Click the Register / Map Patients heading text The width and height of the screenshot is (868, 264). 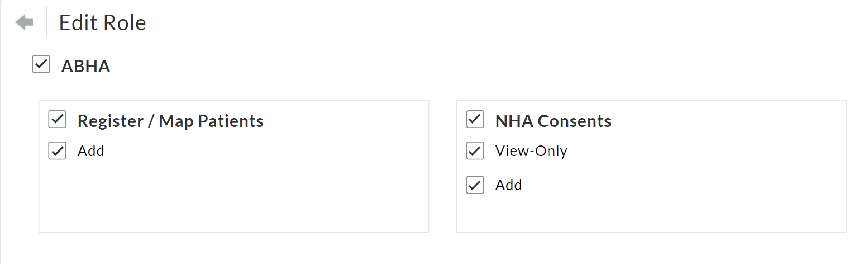pyautogui.click(x=170, y=121)
